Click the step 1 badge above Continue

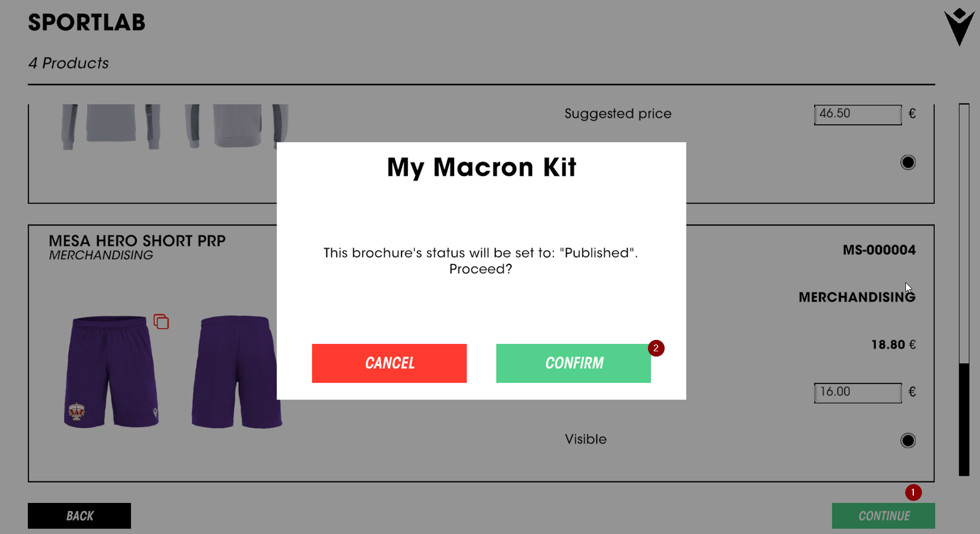pyautogui.click(x=913, y=493)
